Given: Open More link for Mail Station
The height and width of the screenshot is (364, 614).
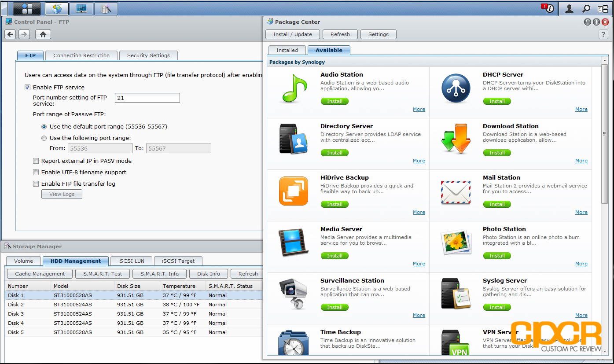Looking at the screenshot, I should [581, 212].
